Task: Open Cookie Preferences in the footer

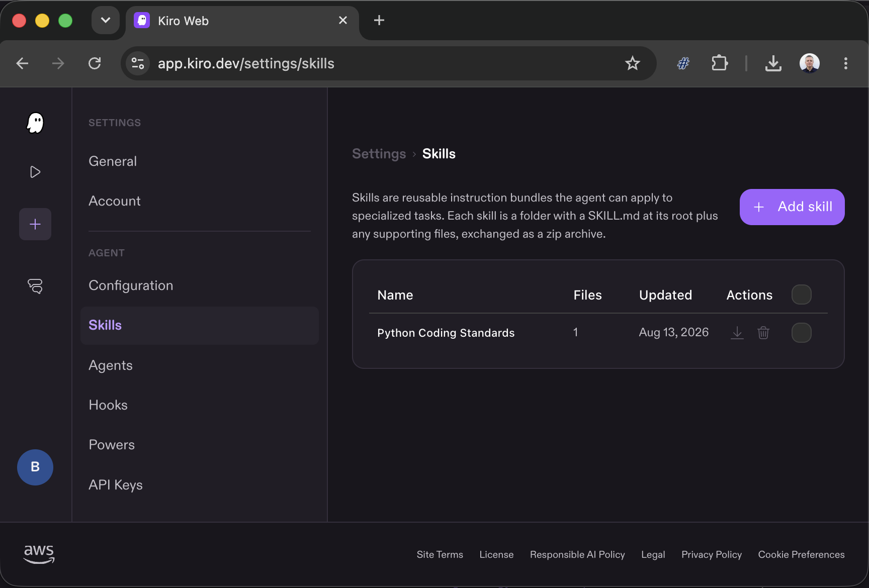Action: (802, 554)
